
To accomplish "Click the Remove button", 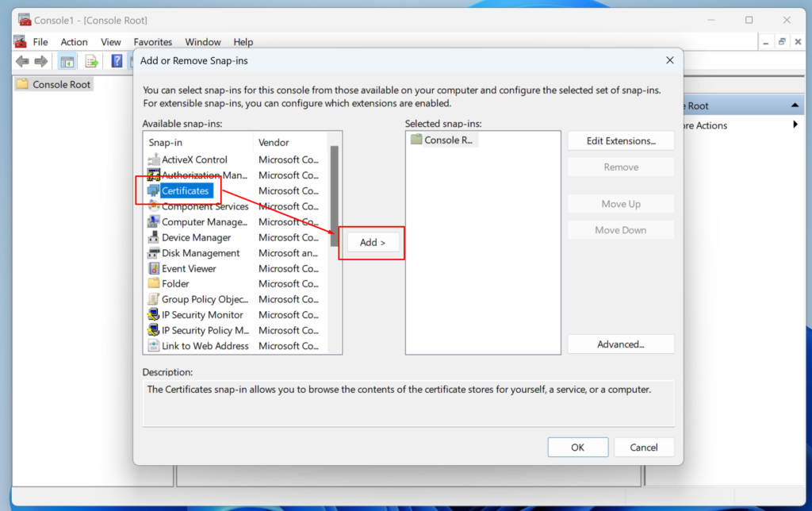I will pyautogui.click(x=621, y=167).
